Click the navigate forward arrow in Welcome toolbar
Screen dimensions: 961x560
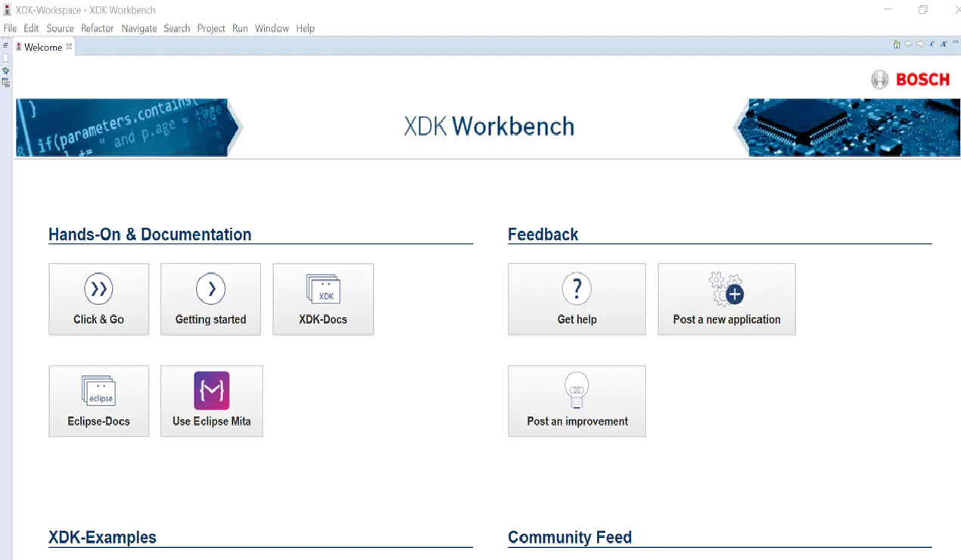tap(920, 44)
